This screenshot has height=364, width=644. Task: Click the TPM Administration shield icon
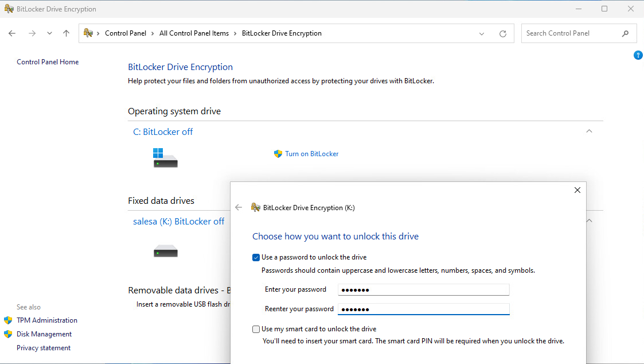(7, 320)
